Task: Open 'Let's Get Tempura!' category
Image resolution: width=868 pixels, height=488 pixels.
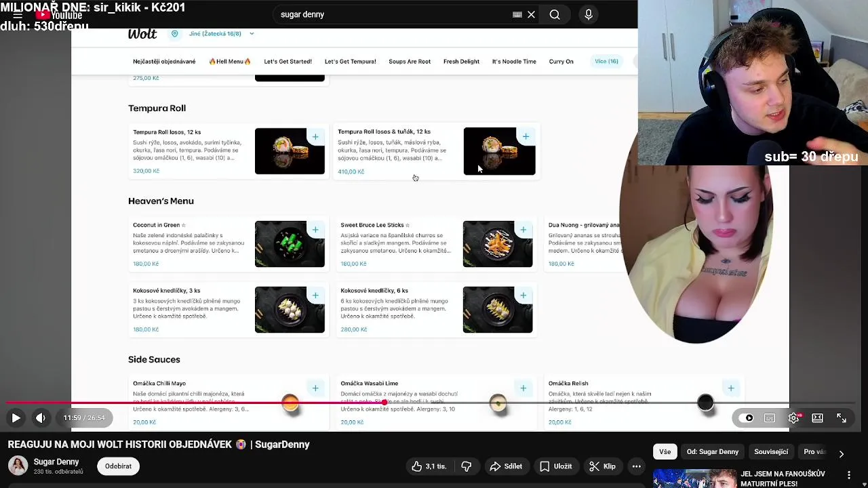Action: click(x=350, y=62)
